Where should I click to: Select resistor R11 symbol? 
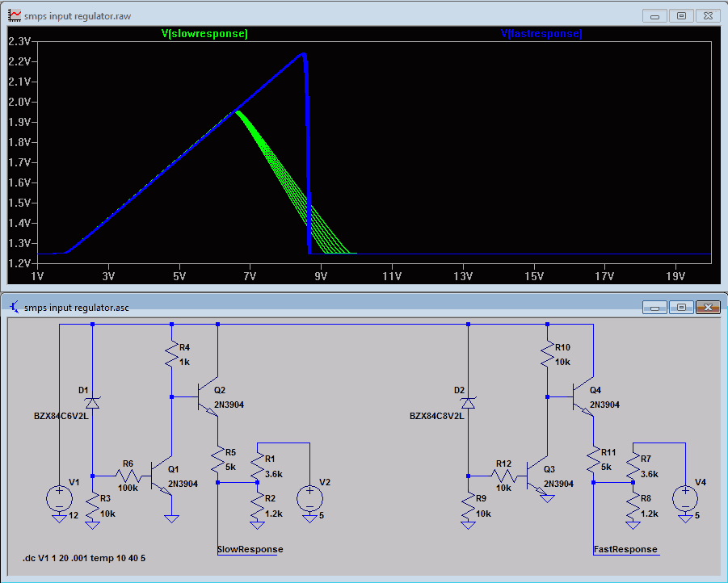(x=593, y=459)
